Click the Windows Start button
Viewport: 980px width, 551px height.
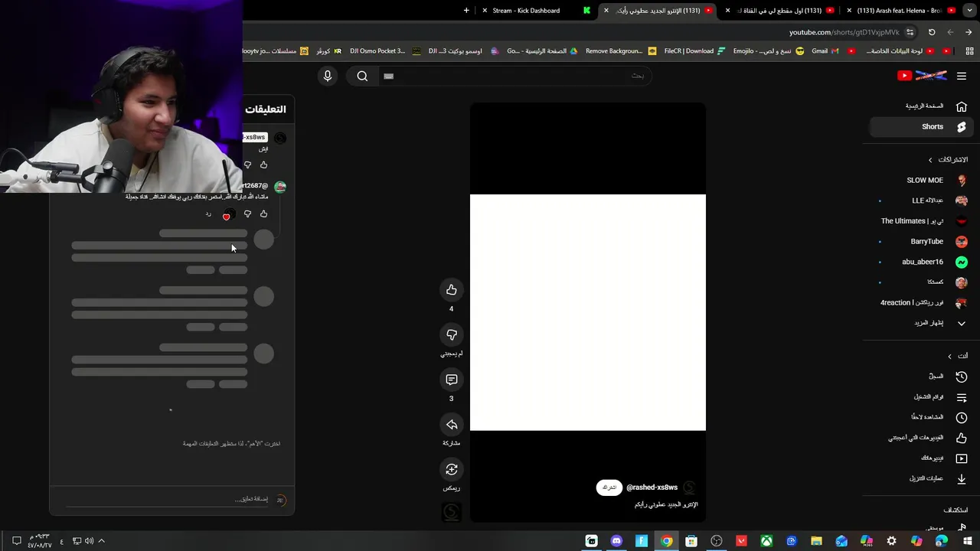point(966,541)
